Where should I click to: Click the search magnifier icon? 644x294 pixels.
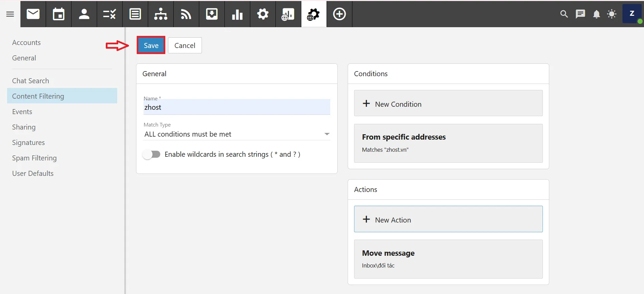pos(564,14)
